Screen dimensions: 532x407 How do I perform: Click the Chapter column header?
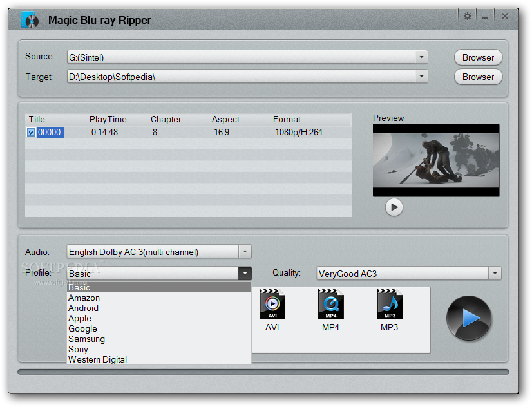click(166, 119)
